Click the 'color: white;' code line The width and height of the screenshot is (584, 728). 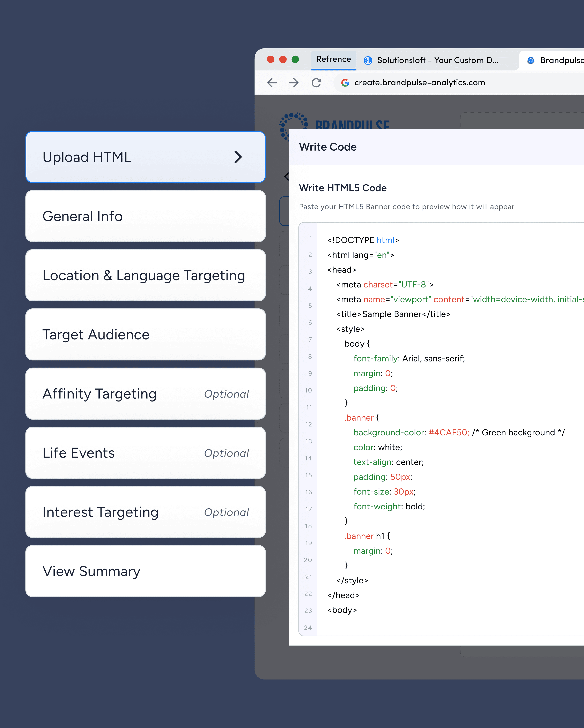378,447
